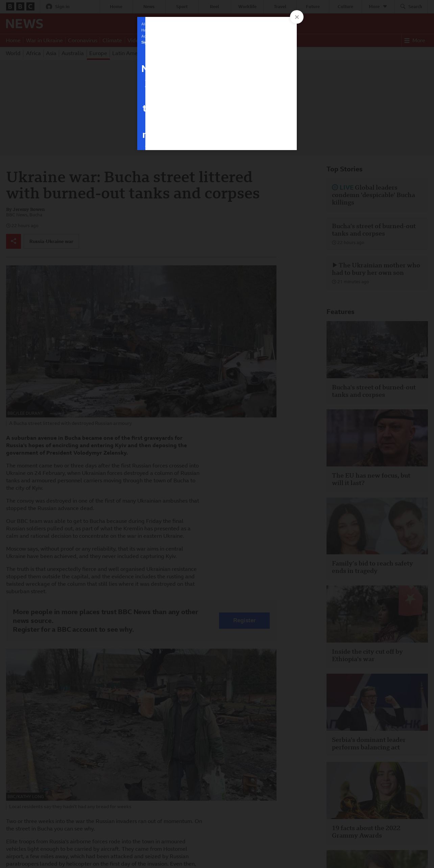The image size is (434, 868).
Task: Click thumbnail of soldier in beret
Action: point(377,438)
